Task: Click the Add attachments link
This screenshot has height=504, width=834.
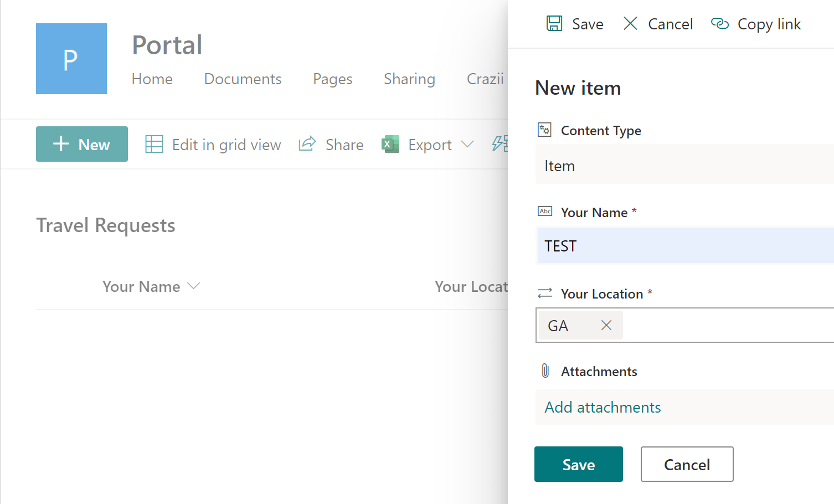Action: 603,408
